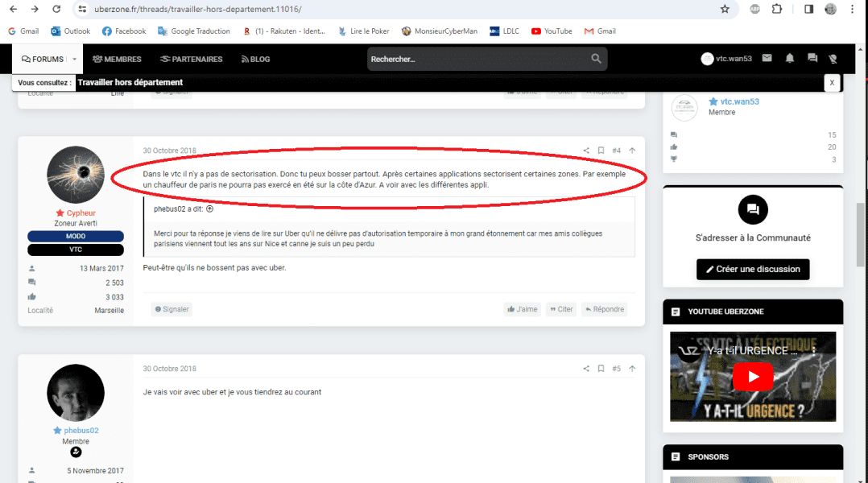868x483 pixels.
Task: Reload the current page
Action: click(x=56, y=9)
